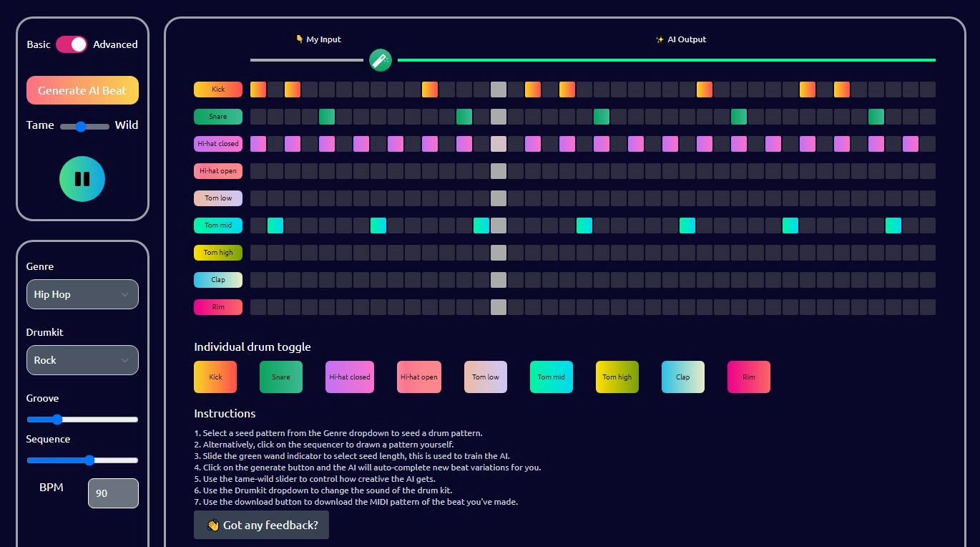Image resolution: width=980 pixels, height=547 pixels.
Task: Select the Hi-hat open row label
Action: pos(217,170)
